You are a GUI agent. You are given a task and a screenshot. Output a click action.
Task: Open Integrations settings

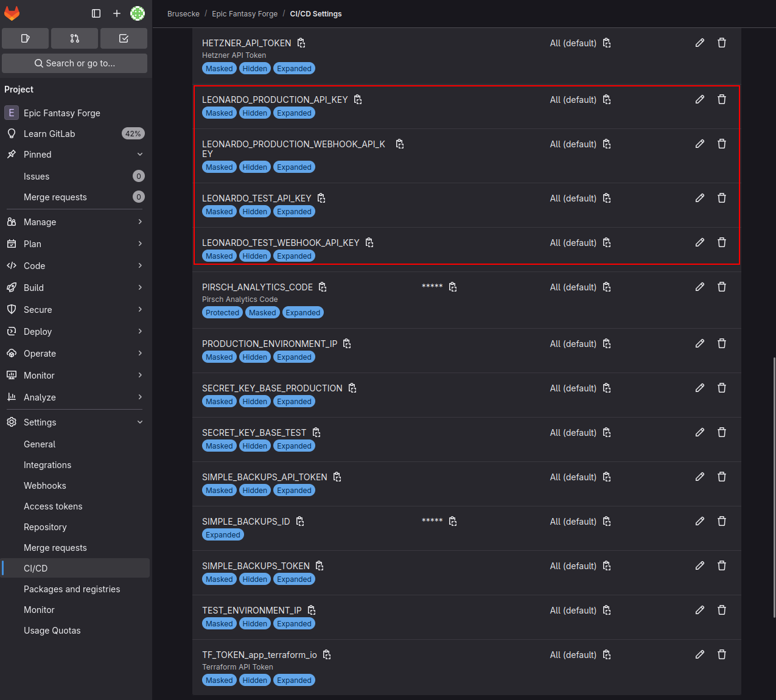tap(75, 465)
